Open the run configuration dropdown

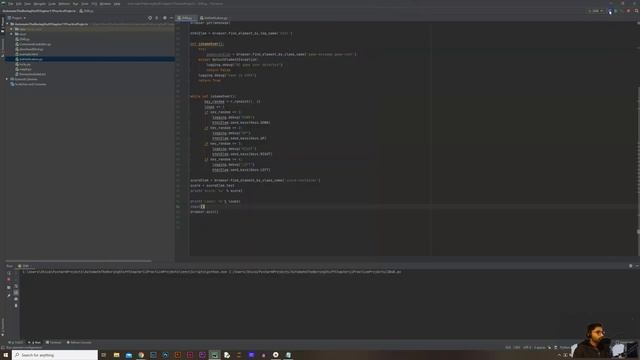click(596, 11)
